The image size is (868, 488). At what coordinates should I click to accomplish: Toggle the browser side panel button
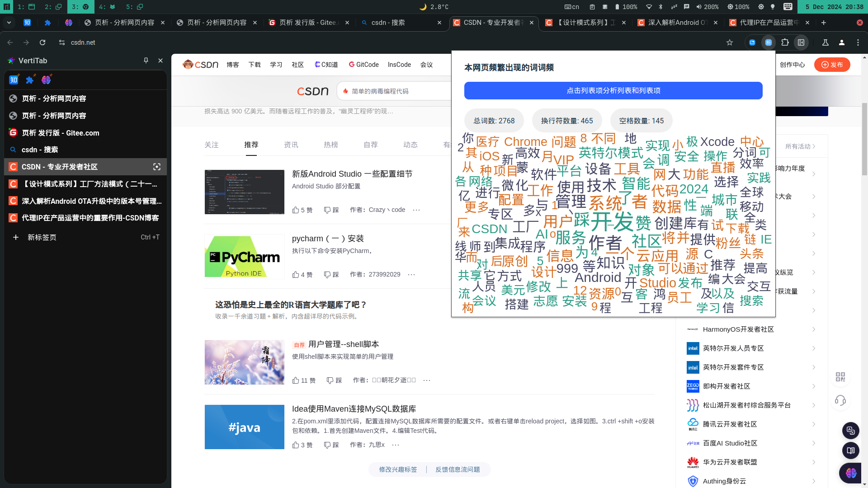click(x=801, y=42)
